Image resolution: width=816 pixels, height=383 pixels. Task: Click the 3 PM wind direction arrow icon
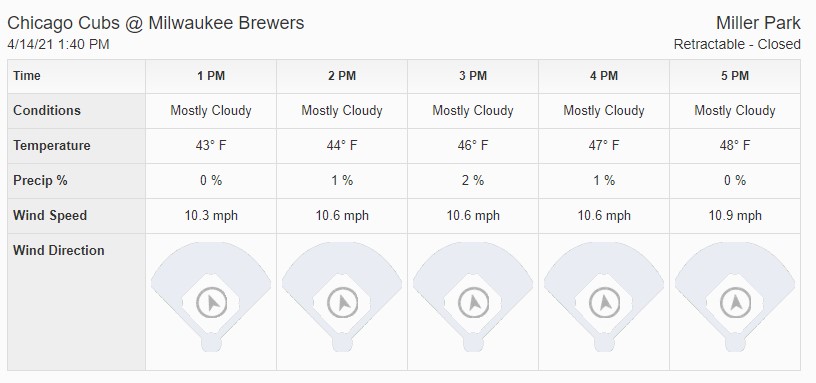tap(473, 302)
